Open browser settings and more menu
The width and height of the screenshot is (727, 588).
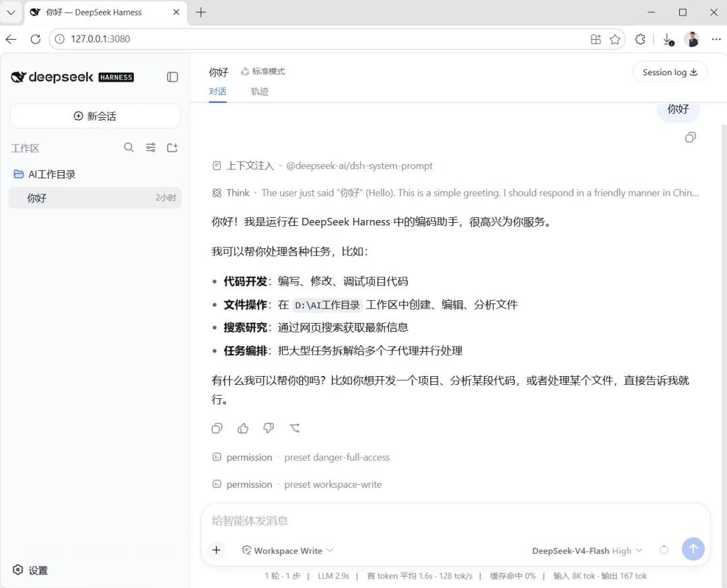point(716,40)
